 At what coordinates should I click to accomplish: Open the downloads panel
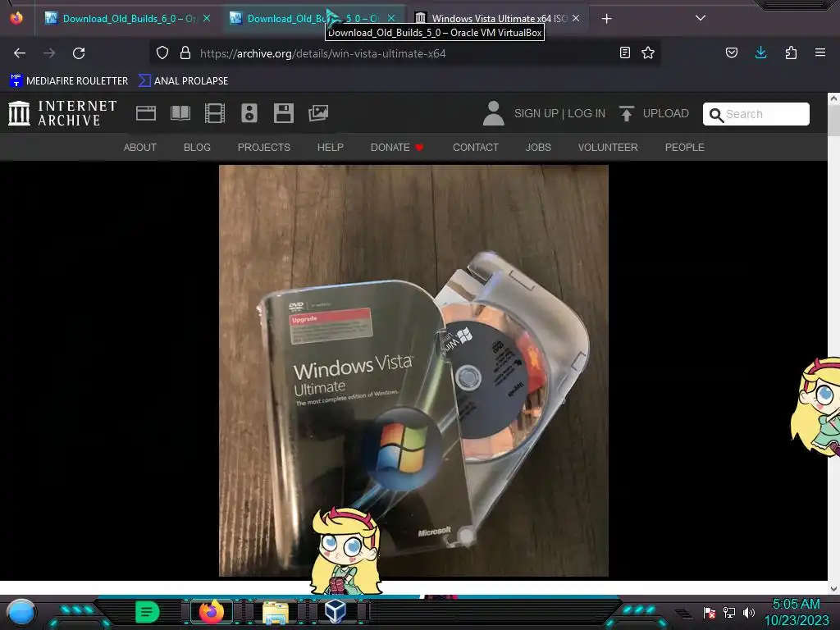click(760, 52)
